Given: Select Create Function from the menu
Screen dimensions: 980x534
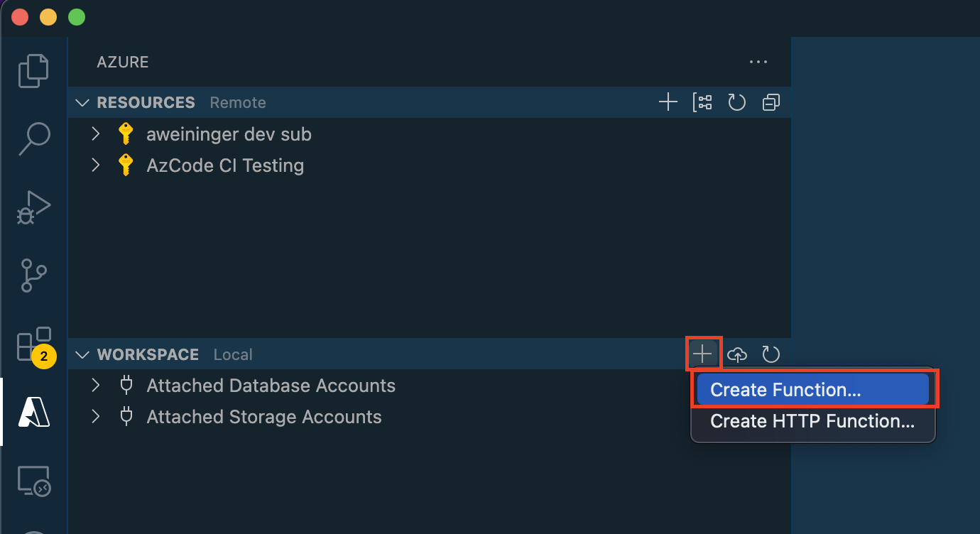Looking at the screenshot, I should pyautogui.click(x=812, y=389).
